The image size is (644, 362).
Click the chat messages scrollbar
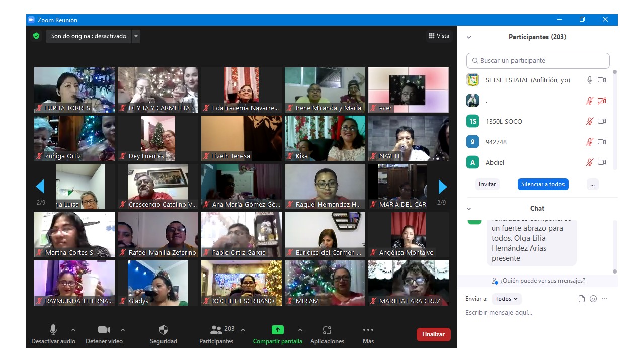[x=614, y=247]
